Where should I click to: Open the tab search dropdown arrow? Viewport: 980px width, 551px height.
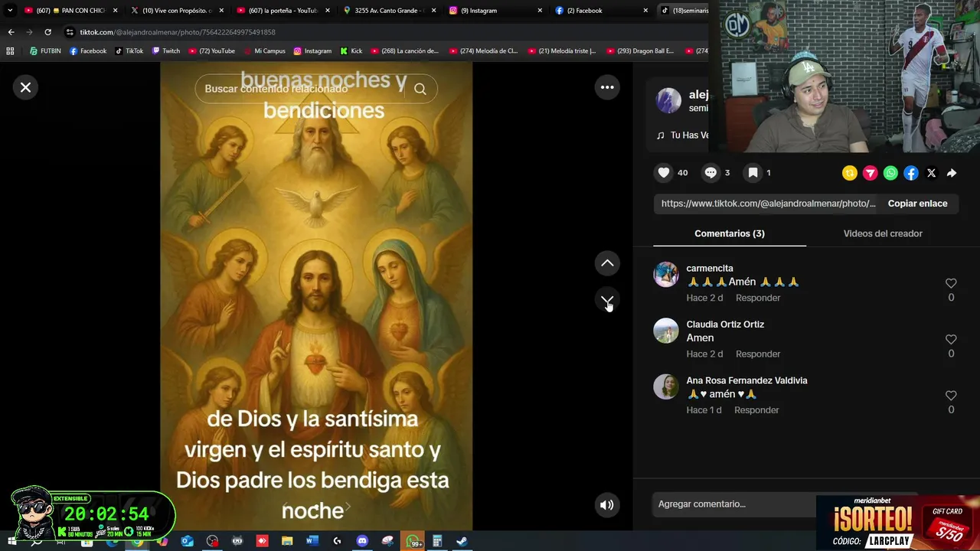coord(10,11)
